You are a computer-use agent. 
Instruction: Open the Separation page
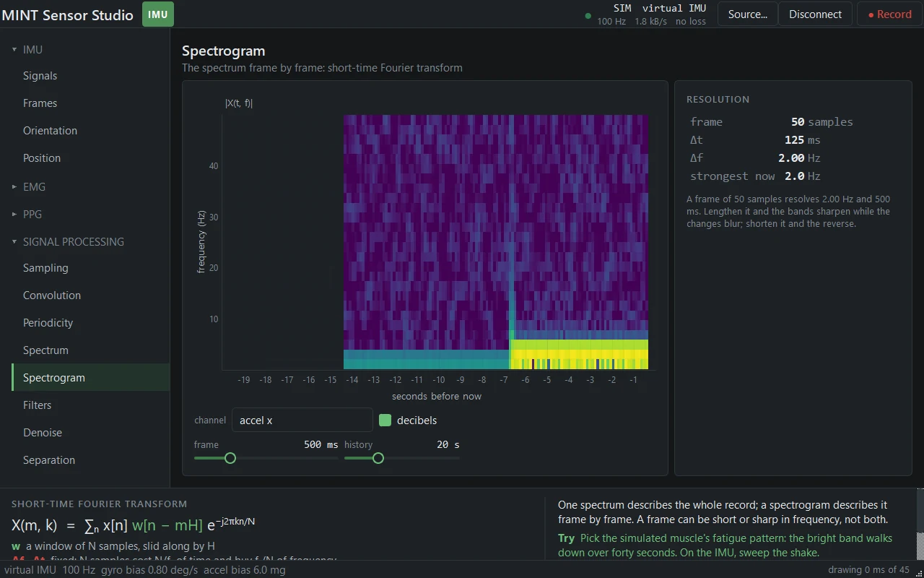[91, 460]
